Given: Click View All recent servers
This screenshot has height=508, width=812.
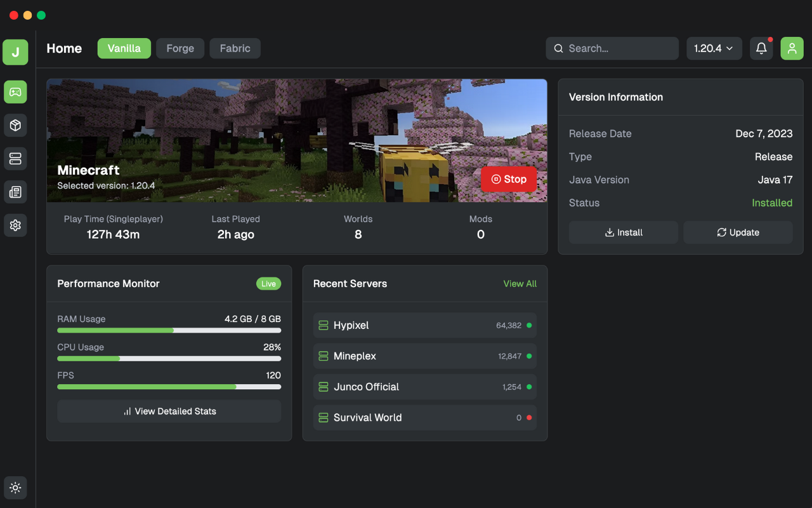Looking at the screenshot, I should tap(520, 284).
